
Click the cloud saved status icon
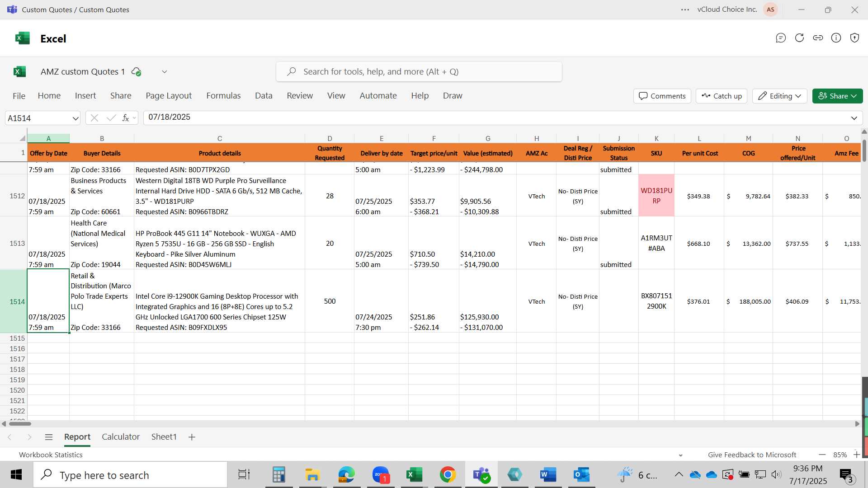coord(136,71)
